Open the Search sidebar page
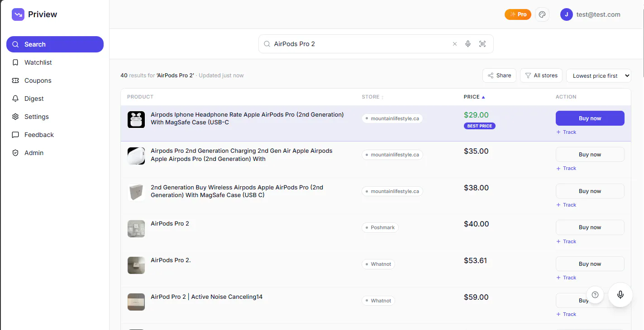The image size is (644, 330). (x=55, y=44)
